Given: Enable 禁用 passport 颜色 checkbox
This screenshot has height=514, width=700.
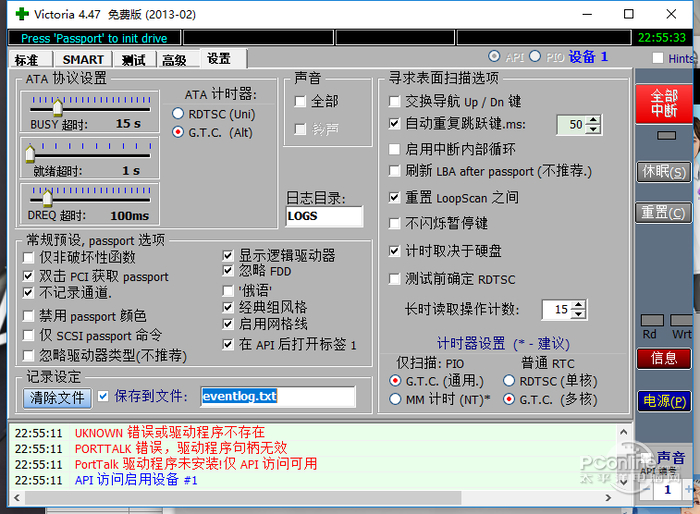Looking at the screenshot, I should (x=29, y=316).
